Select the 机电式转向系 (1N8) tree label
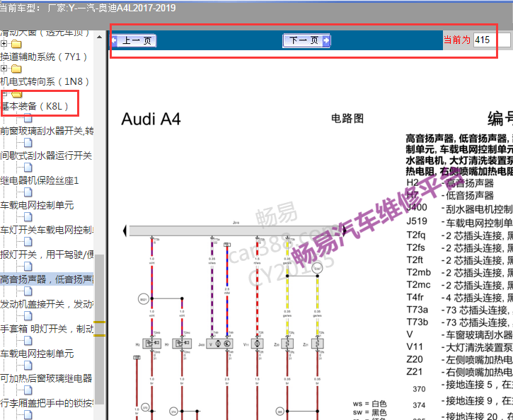513x420 pixels. point(45,81)
